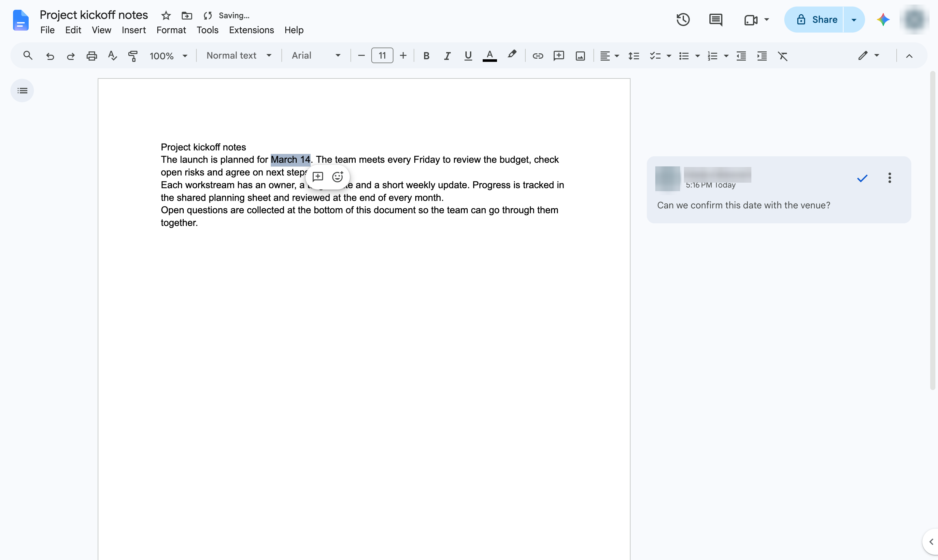The image size is (938, 560).
Task: Increase the font size
Action: [x=403, y=55]
